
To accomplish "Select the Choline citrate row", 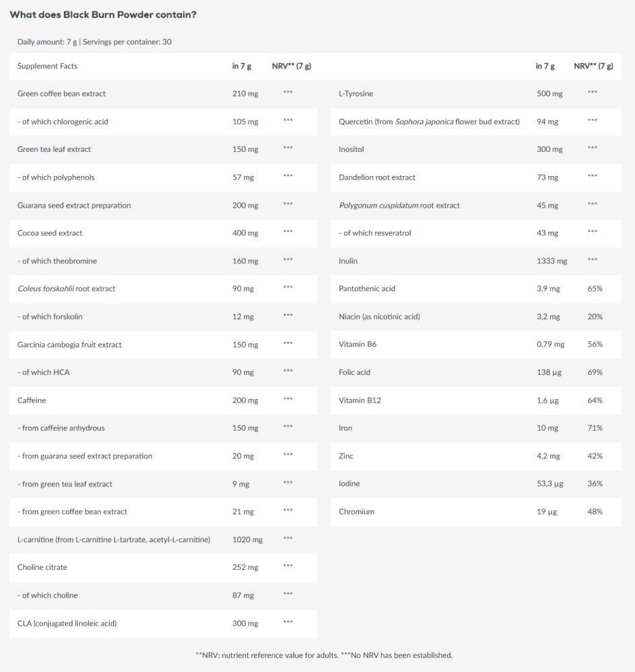I will coord(163,567).
